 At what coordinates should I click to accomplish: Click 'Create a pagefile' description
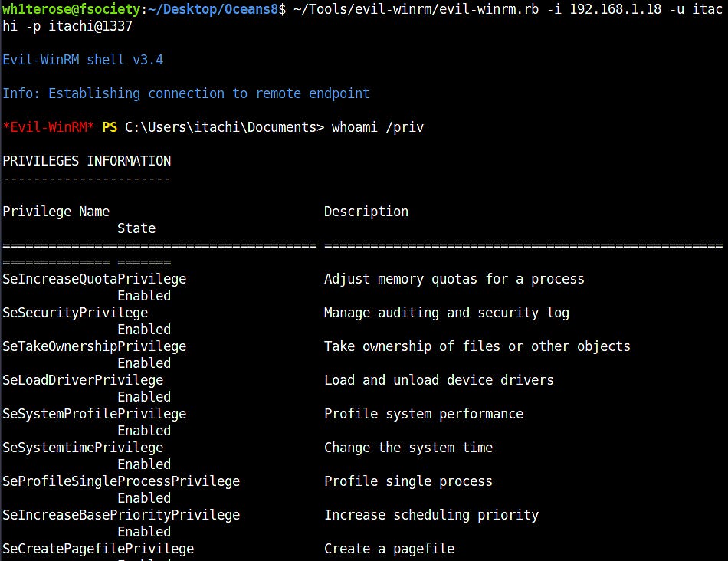click(x=389, y=549)
